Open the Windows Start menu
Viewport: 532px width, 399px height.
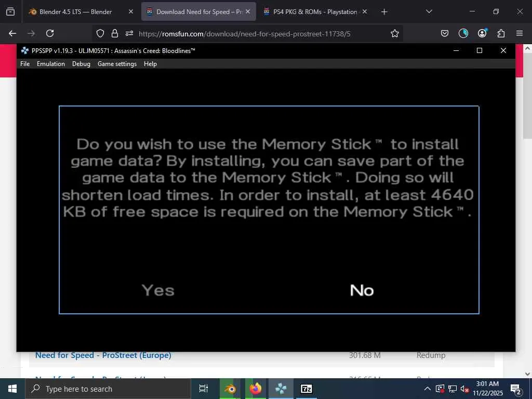12,389
